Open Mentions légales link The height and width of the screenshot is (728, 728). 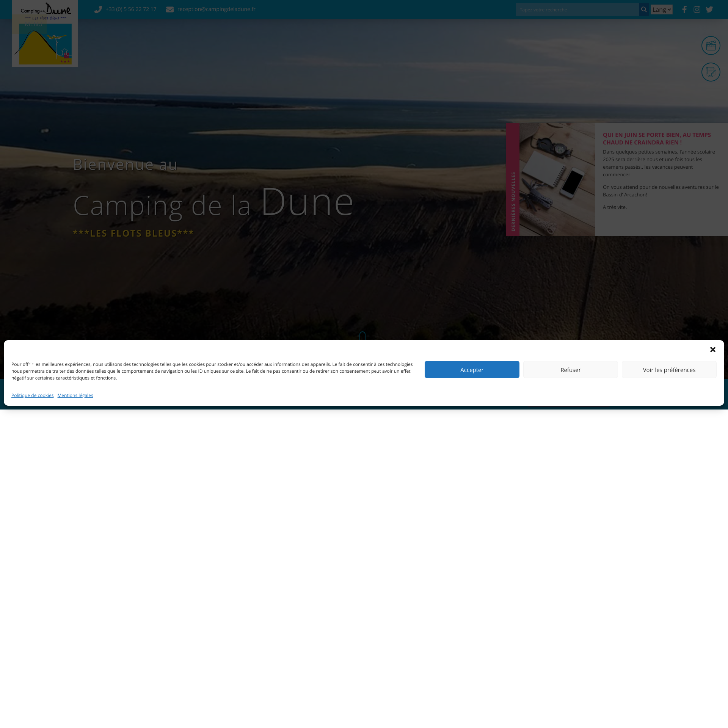(75, 395)
